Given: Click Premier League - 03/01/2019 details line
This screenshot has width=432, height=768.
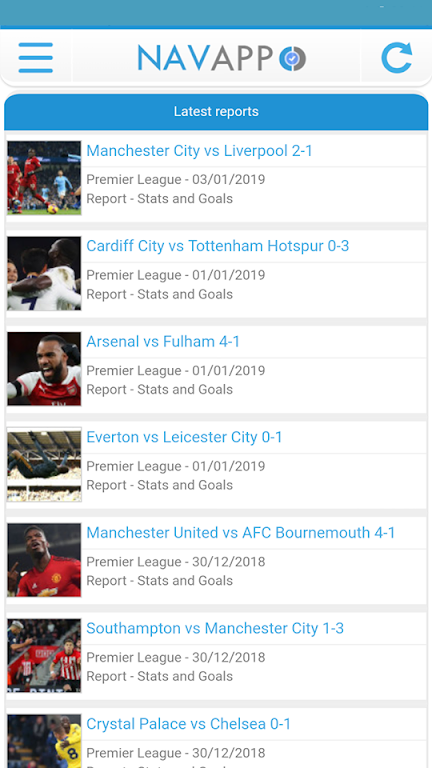Looking at the screenshot, I should (x=176, y=179).
